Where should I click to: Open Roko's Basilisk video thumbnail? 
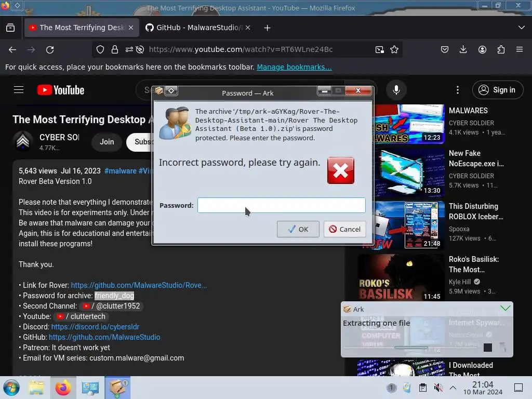(x=401, y=278)
